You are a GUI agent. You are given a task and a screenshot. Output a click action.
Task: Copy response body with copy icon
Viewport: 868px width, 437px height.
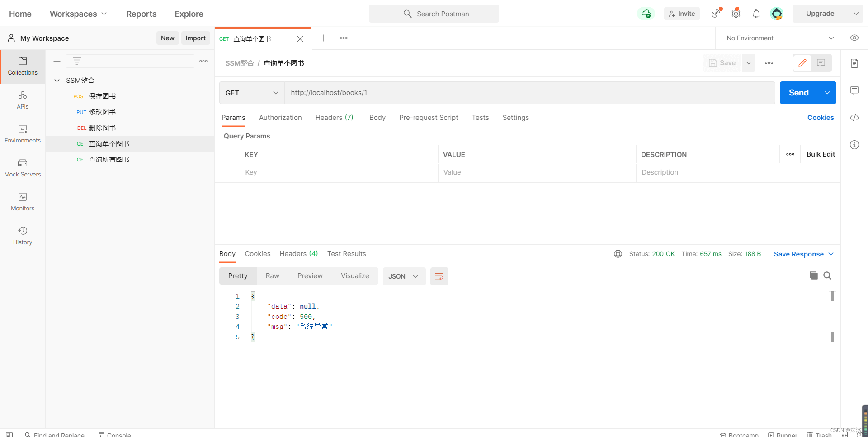[x=813, y=275]
